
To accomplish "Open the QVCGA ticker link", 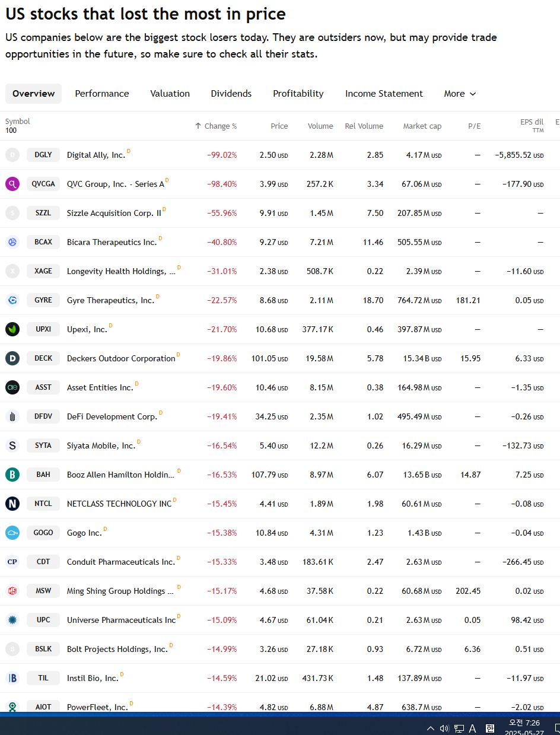I will (43, 184).
